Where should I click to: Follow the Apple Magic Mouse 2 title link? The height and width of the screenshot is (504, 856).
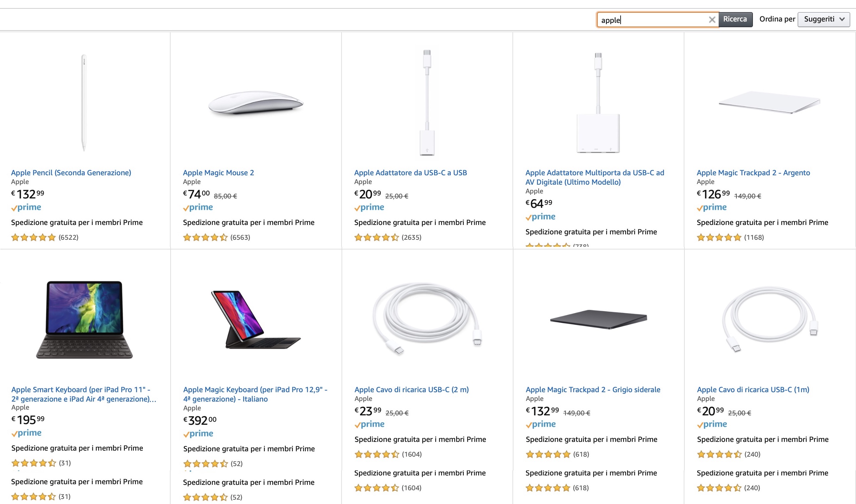[218, 173]
